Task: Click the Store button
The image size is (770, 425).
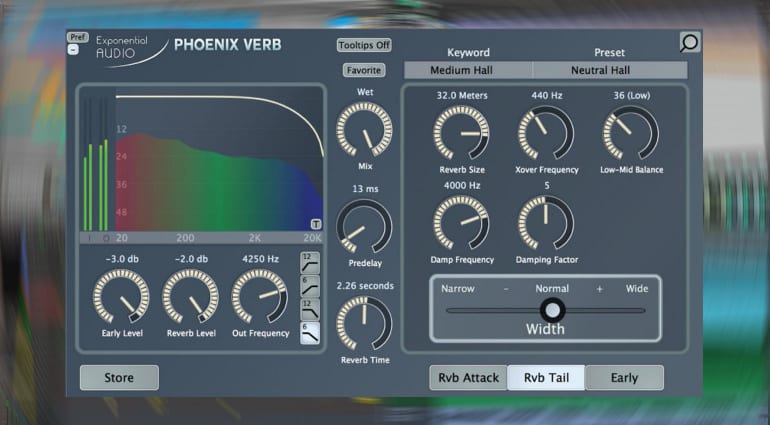Action: 119,377
